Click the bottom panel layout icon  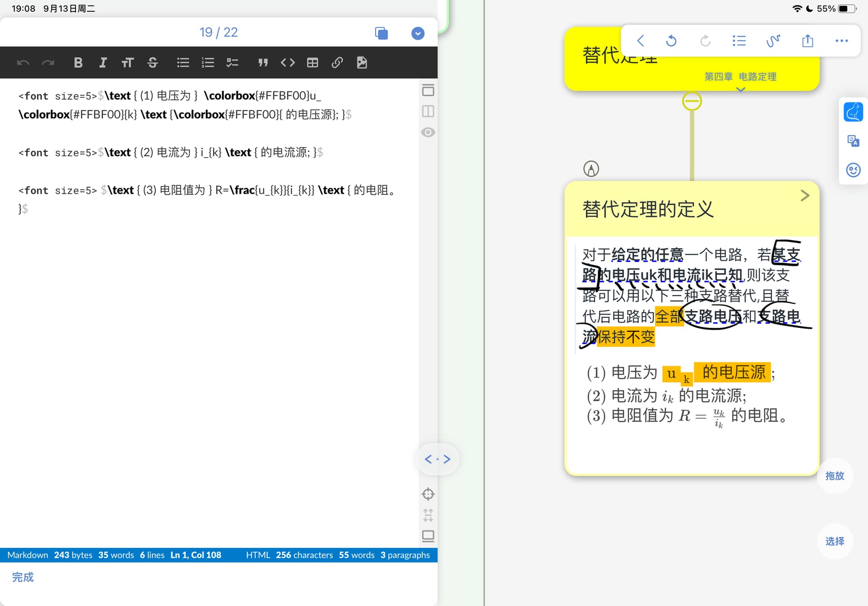(428, 536)
